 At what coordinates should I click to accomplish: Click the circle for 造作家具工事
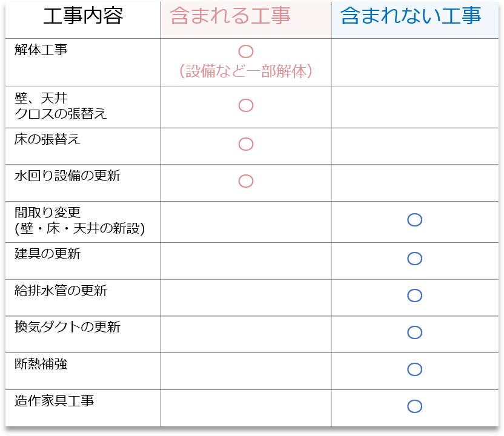[x=414, y=406]
